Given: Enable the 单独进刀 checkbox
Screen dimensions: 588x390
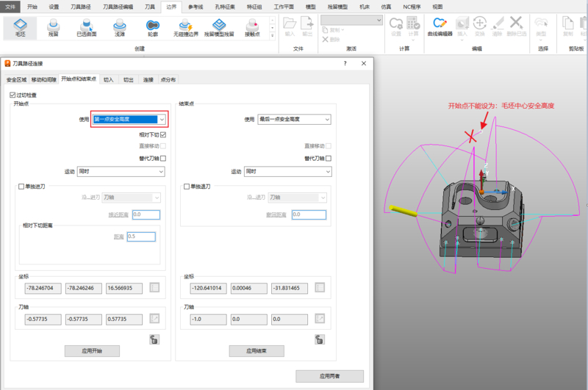Looking at the screenshot, I should [x=21, y=187].
